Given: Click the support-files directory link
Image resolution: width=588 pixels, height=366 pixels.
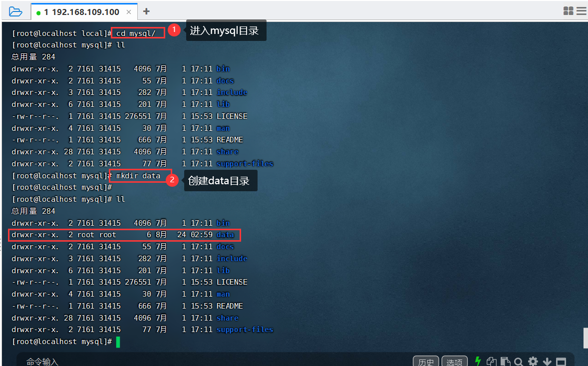Looking at the screenshot, I should (x=245, y=330).
